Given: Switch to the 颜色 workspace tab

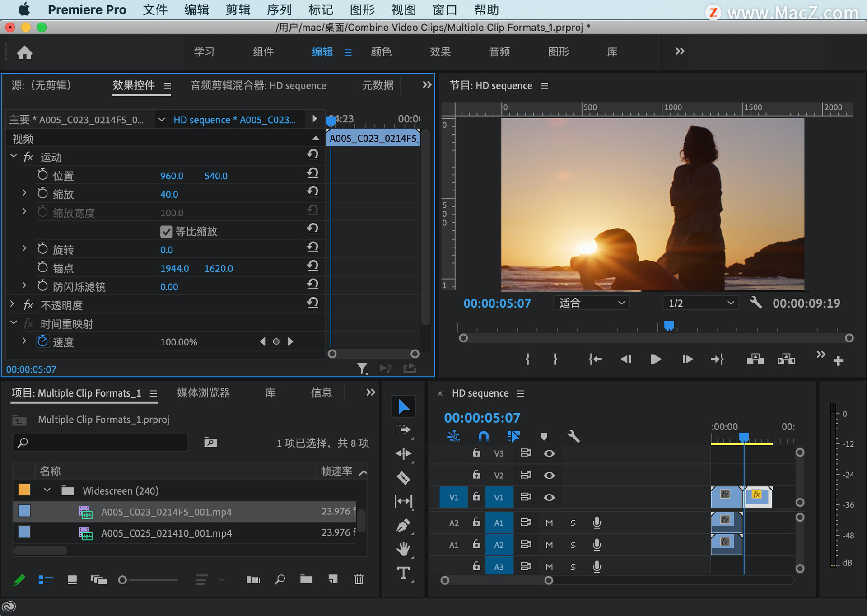Looking at the screenshot, I should pyautogui.click(x=381, y=52).
